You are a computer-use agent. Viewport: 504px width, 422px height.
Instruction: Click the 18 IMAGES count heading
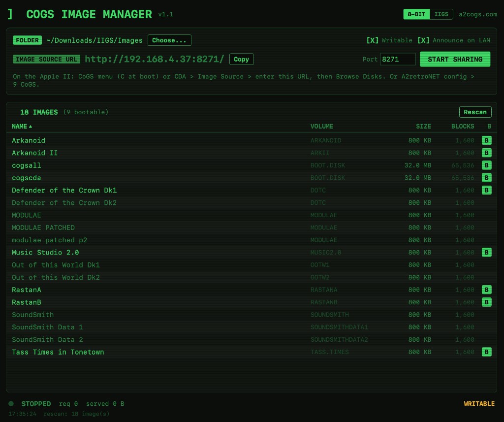coord(39,112)
